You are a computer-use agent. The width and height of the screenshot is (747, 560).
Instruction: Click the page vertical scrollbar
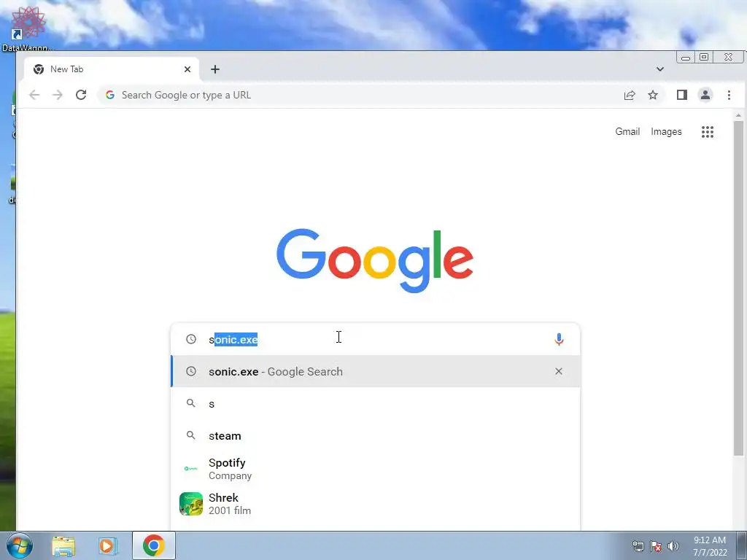pos(738,288)
